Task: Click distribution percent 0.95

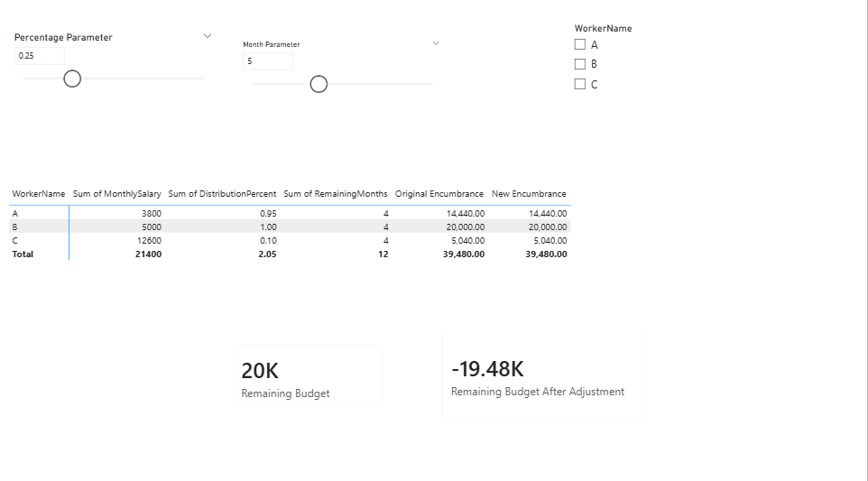Action: click(x=268, y=213)
